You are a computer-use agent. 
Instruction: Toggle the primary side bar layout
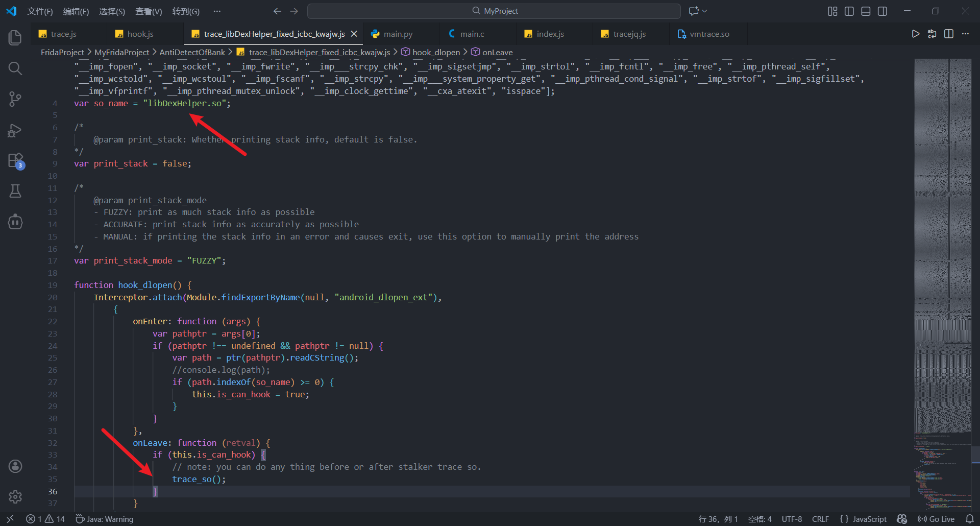click(849, 11)
